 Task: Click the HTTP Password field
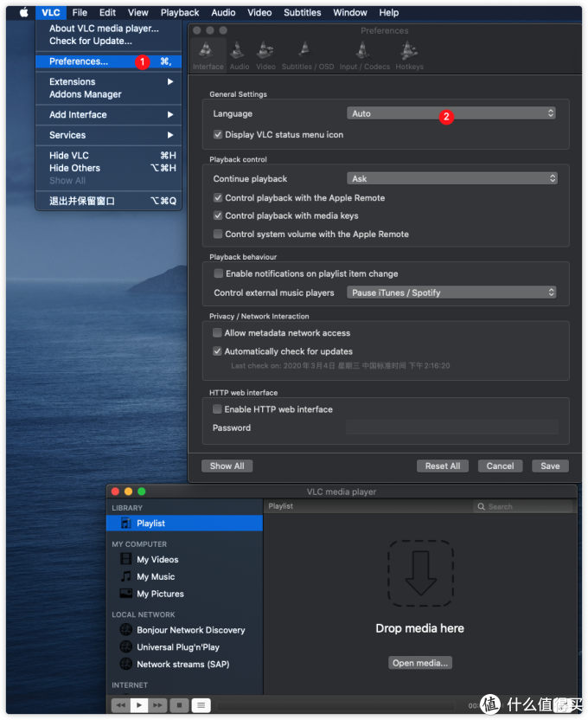click(x=452, y=427)
